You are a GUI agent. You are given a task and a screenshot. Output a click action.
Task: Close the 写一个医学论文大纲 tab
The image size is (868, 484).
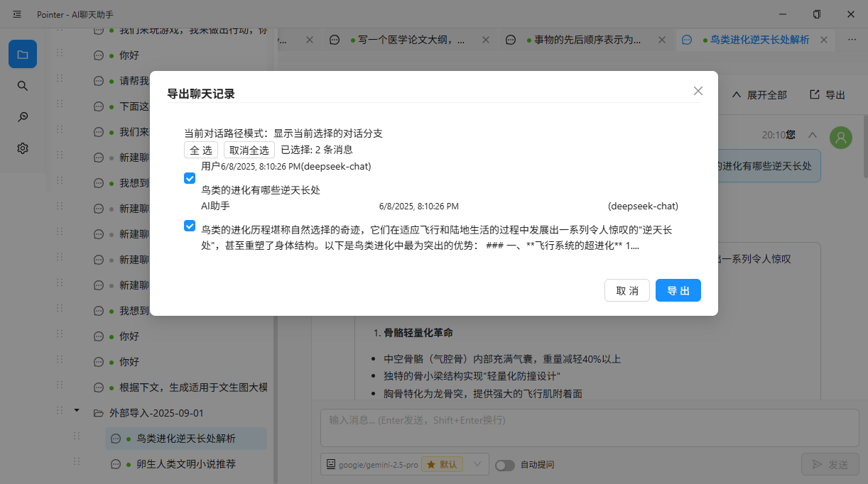tap(486, 40)
